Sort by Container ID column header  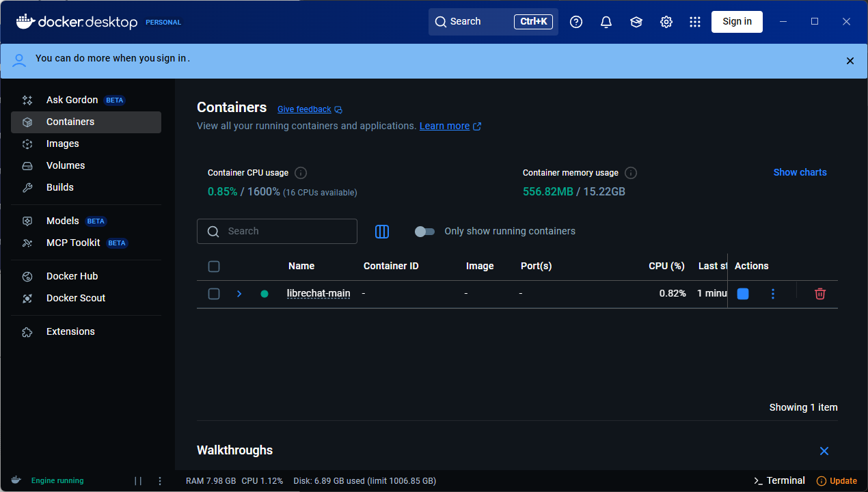coord(391,266)
